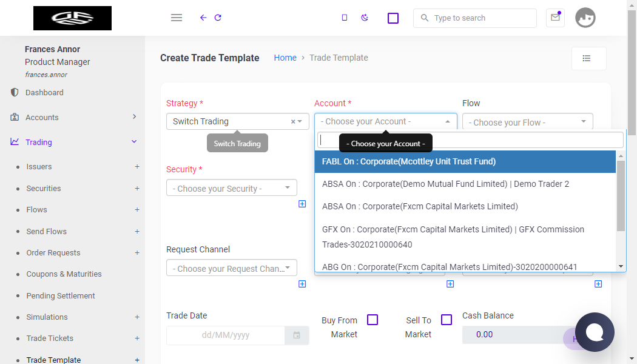Expand Securities plus icon
This screenshot has width=637, height=364.
point(137,189)
